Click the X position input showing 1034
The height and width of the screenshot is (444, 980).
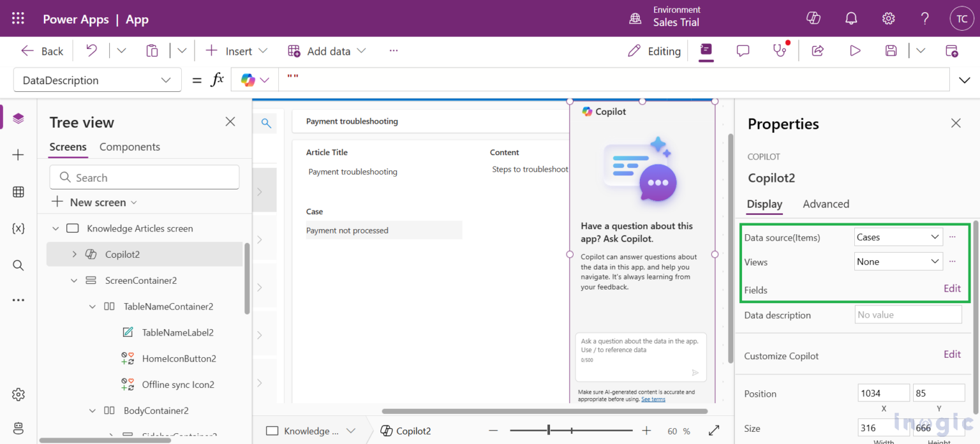(884, 392)
